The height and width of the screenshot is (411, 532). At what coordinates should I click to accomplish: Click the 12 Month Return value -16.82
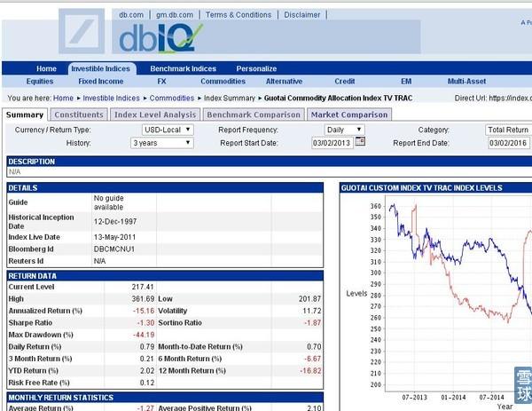[310, 370]
